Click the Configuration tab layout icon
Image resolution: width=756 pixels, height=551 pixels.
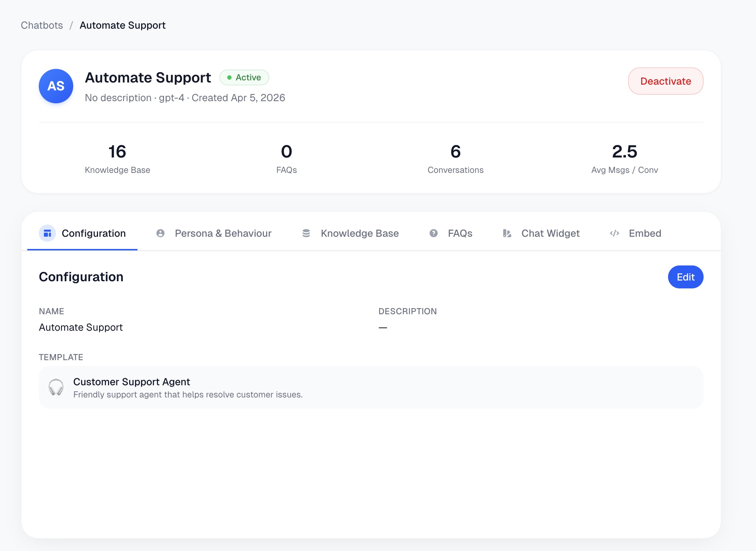[47, 234]
